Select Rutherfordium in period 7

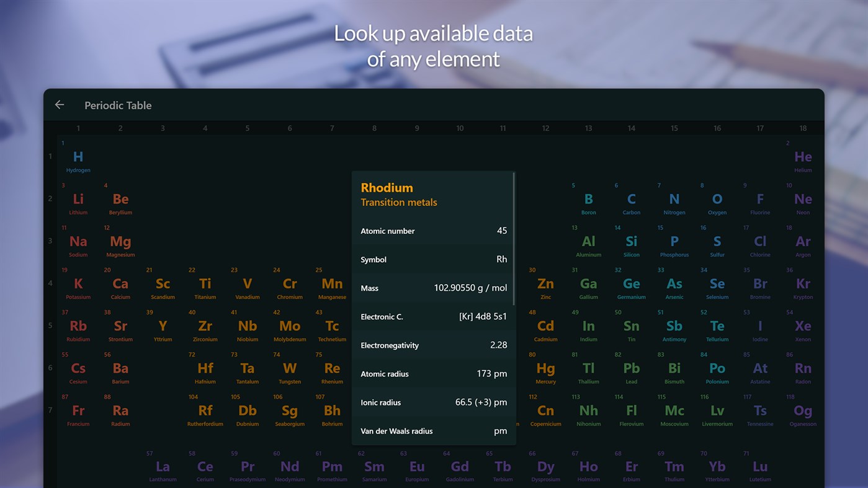pyautogui.click(x=205, y=412)
